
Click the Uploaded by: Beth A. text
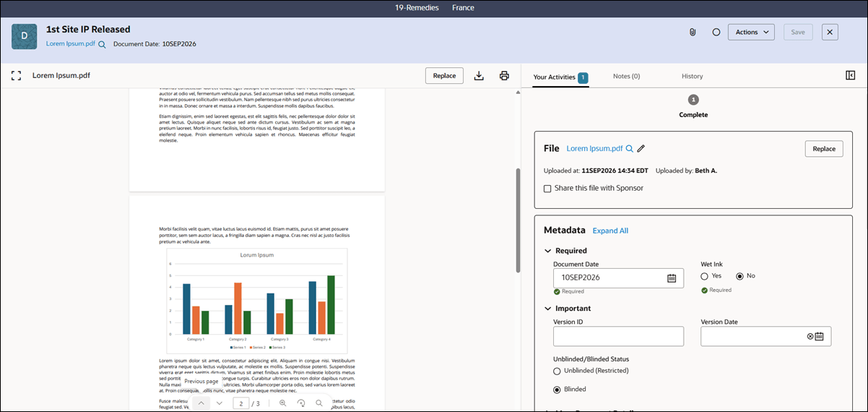click(686, 171)
